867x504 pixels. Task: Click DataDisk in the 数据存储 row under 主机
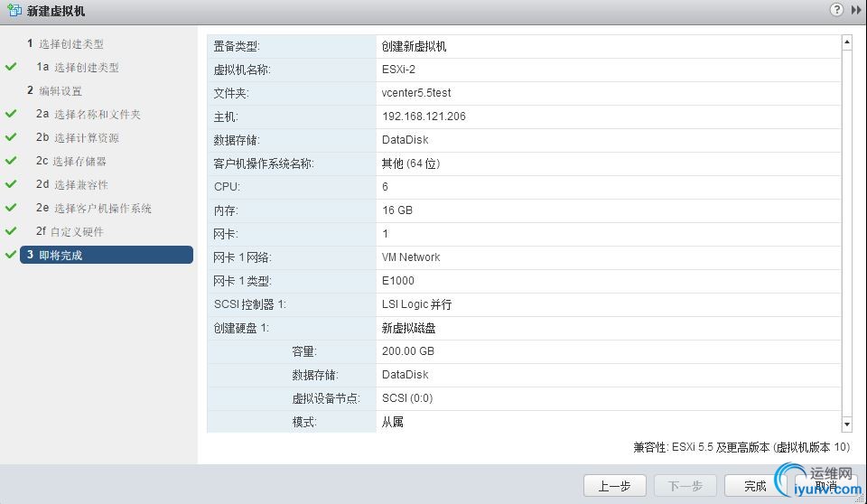[x=406, y=140]
